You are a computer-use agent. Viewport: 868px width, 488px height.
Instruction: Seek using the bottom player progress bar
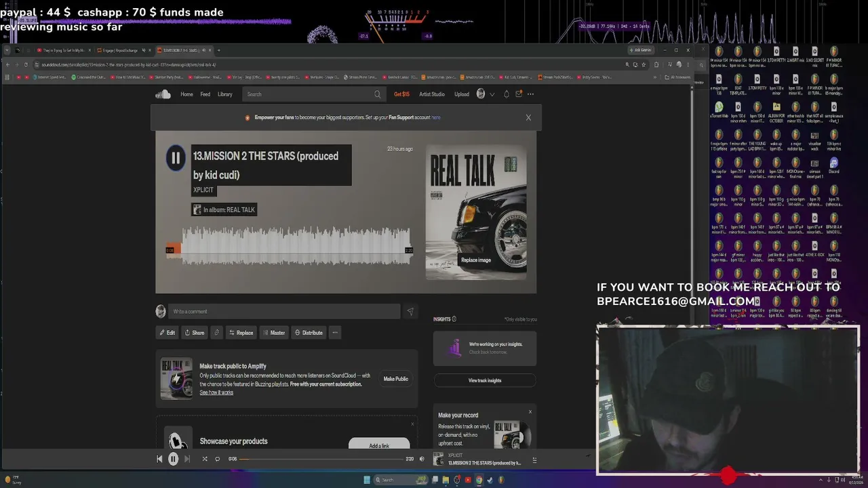point(321,459)
